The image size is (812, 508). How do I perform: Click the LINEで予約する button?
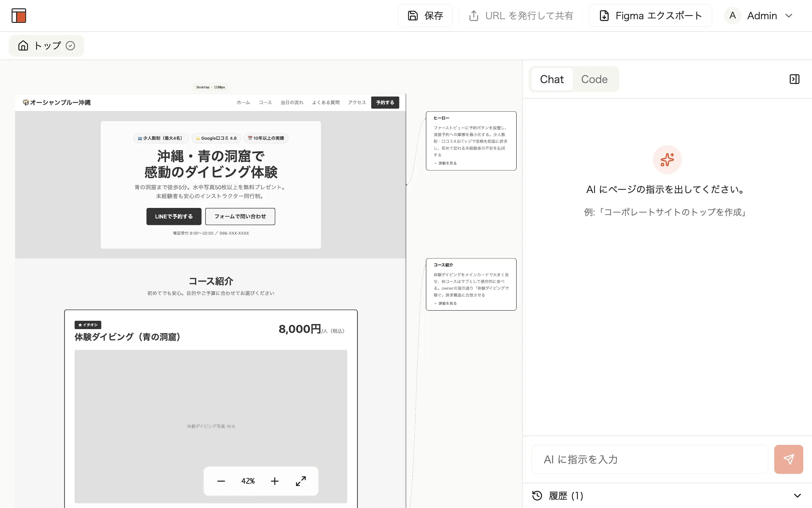pyautogui.click(x=174, y=216)
